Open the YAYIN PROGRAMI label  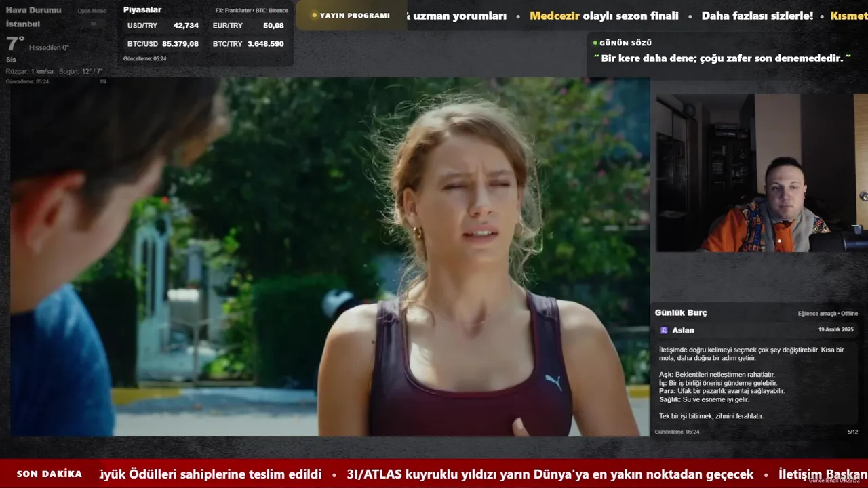pyautogui.click(x=355, y=16)
